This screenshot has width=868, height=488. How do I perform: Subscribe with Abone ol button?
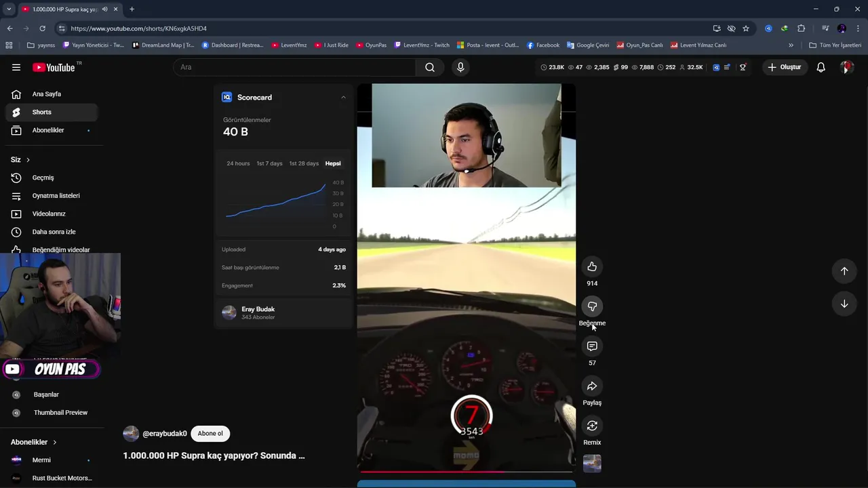(210, 434)
